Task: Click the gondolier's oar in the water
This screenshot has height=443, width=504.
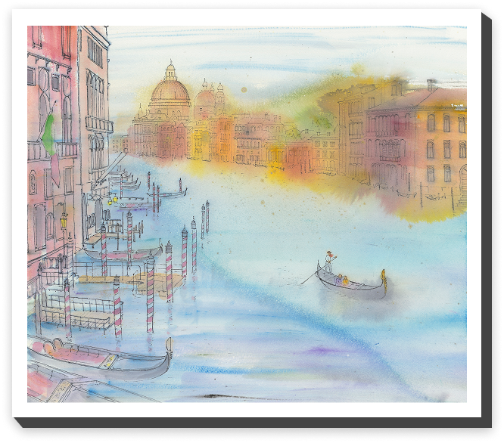Action: [310, 277]
